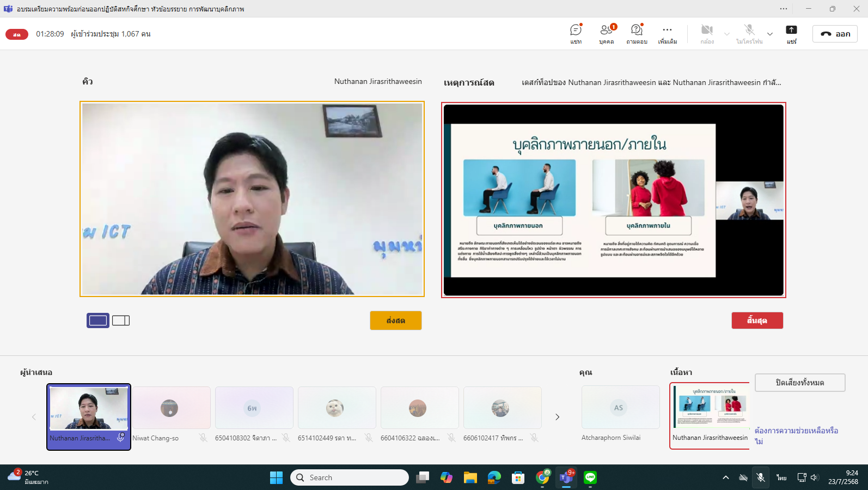Expand the camera options dropdown arrow
Screen dimensions: 868x490
(727, 34)
